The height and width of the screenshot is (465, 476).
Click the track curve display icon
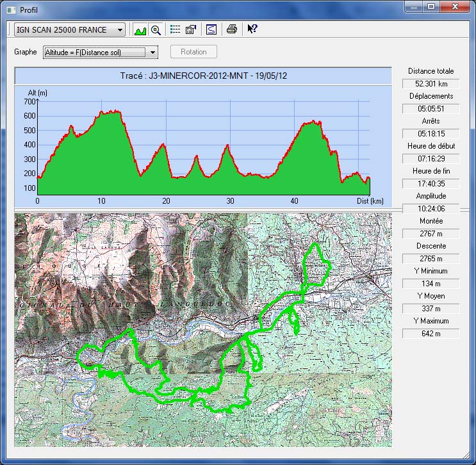211,29
